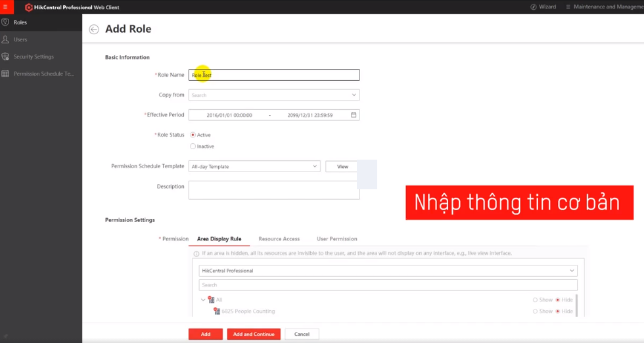Click the Role Name input field

(274, 75)
